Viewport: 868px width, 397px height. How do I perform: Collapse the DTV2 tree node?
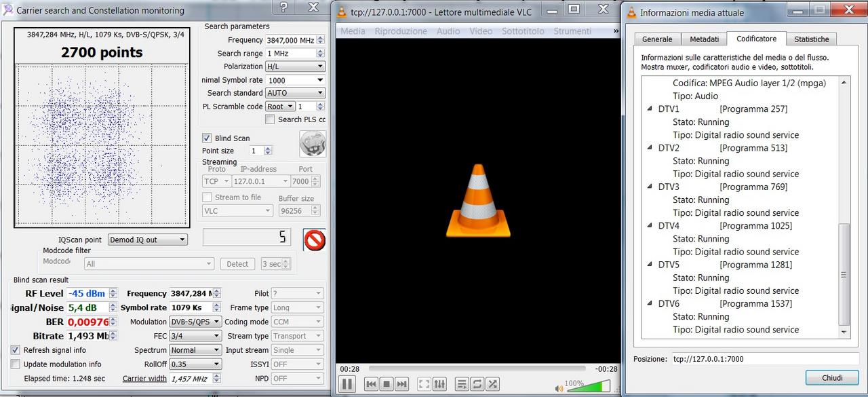(651, 147)
